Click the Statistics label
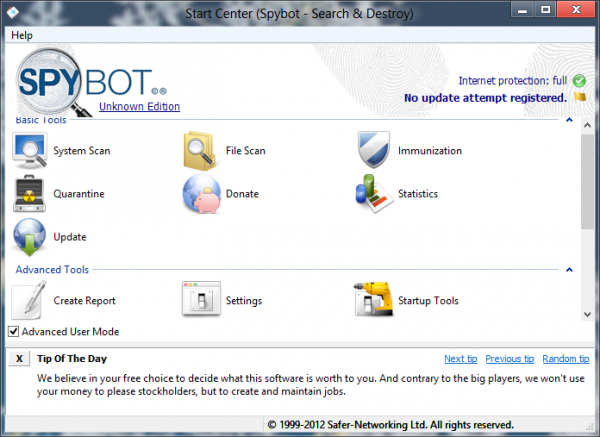 click(418, 194)
